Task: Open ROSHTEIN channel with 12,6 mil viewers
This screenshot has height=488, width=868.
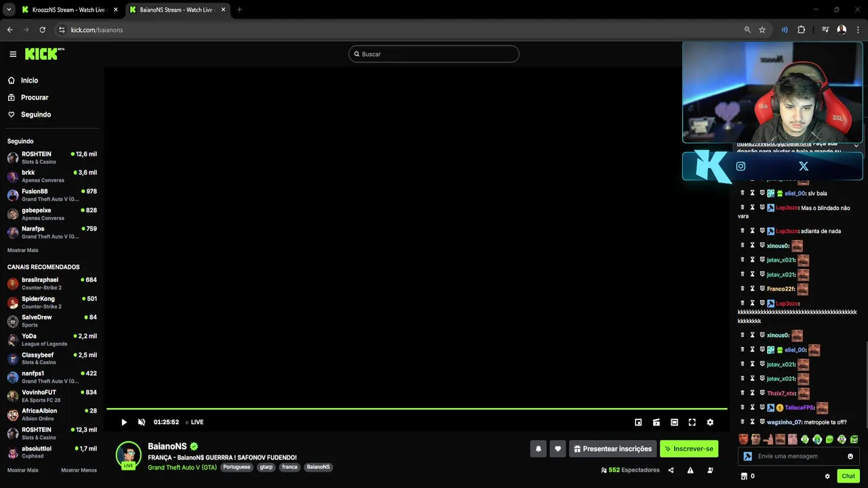Action: [x=52, y=158]
